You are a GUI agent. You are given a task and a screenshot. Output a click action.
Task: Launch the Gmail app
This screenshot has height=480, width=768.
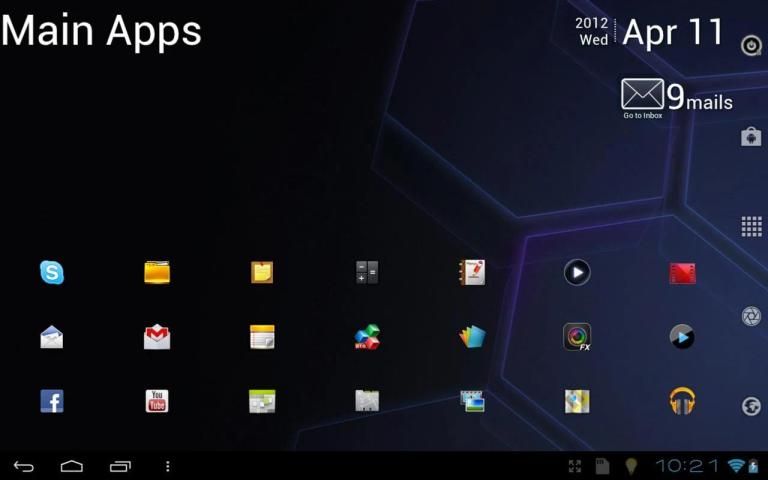tap(157, 337)
